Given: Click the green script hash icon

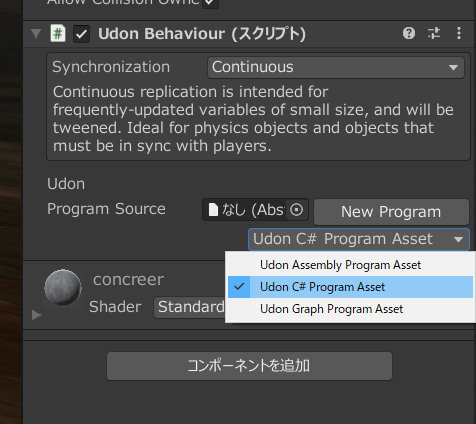Looking at the screenshot, I should [x=58, y=34].
